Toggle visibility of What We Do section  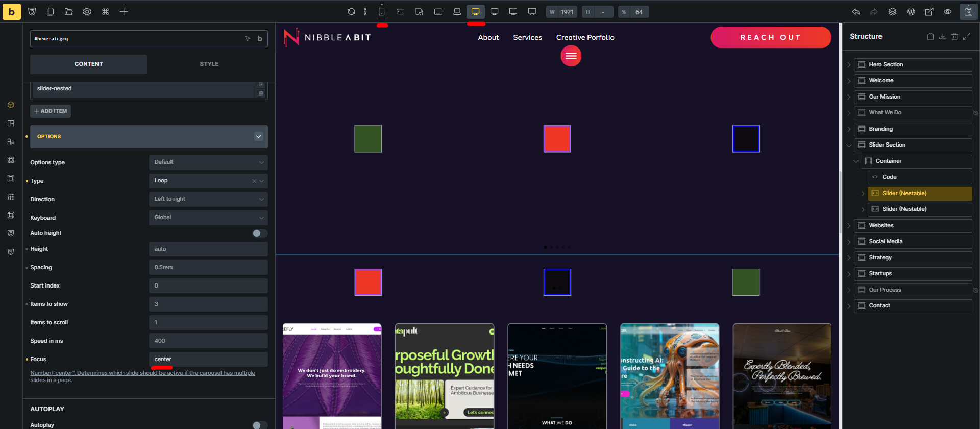(x=975, y=113)
